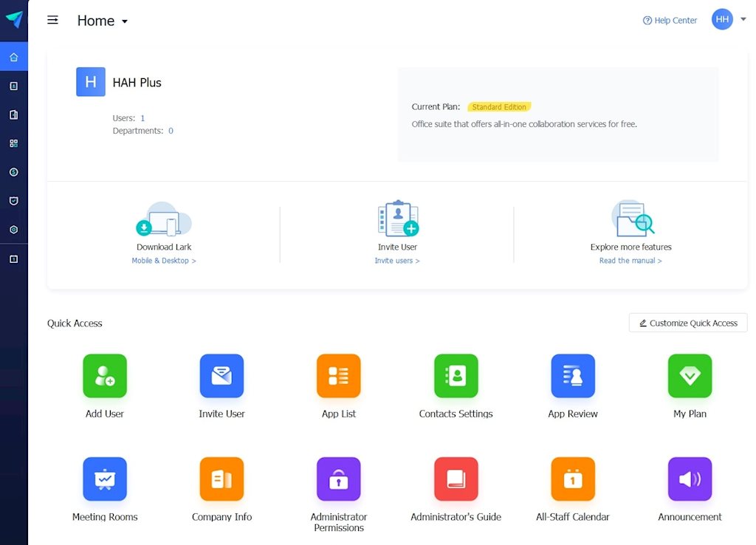Click the Administrator Permissions lock icon

tap(339, 479)
